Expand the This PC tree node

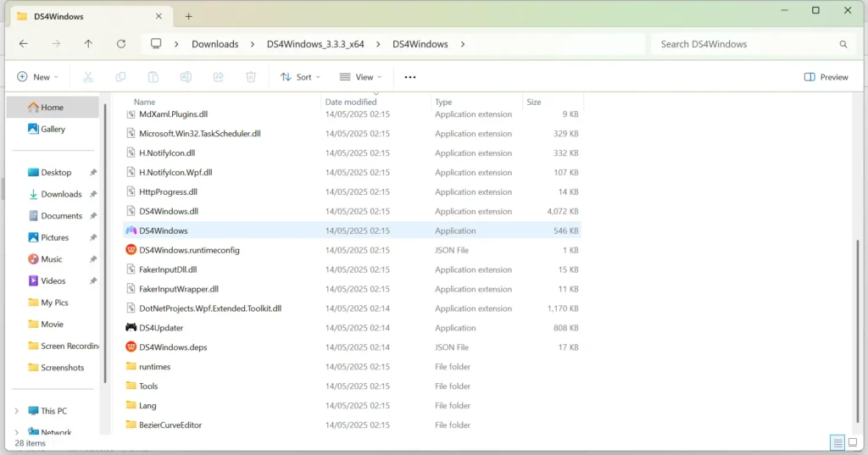(16, 411)
